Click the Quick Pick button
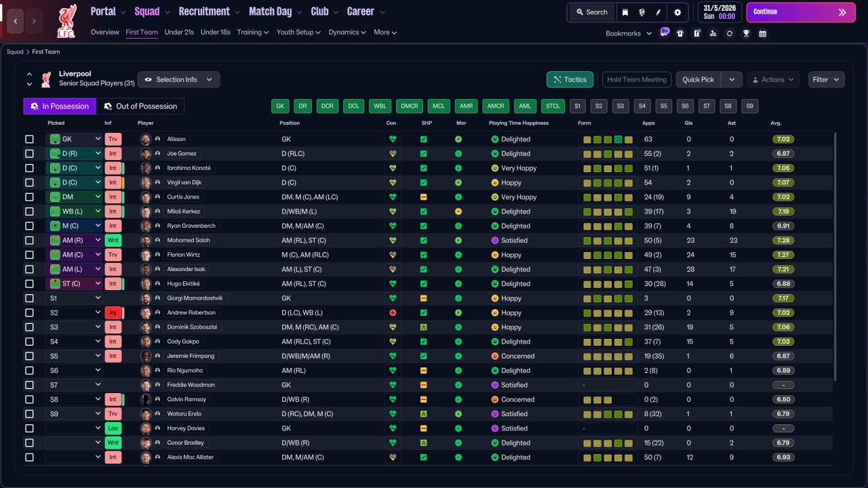The image size is (868, 488). pos(698,80)
